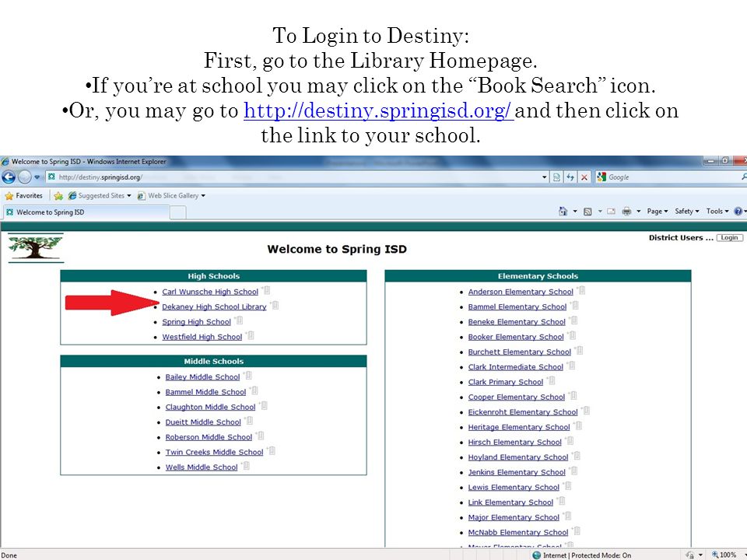
Task: Open the Favorites star button
Action: [x=23, y=196]
